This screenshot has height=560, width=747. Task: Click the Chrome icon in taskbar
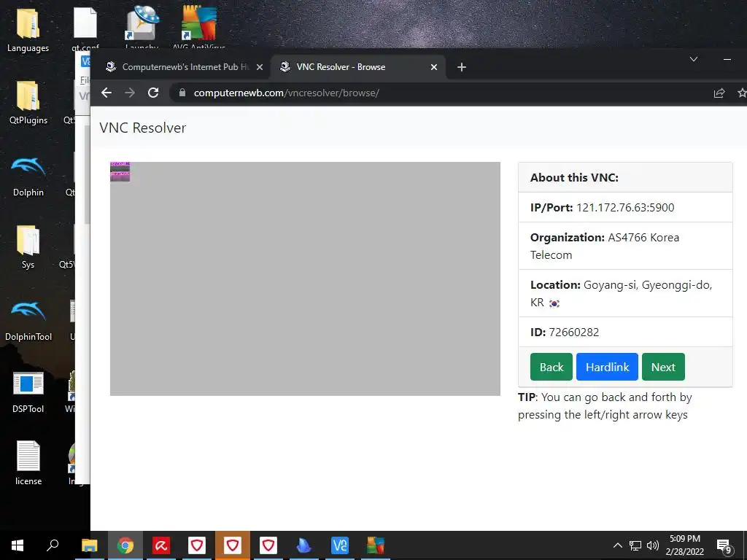pyautogui.click(x=125, y=545)
